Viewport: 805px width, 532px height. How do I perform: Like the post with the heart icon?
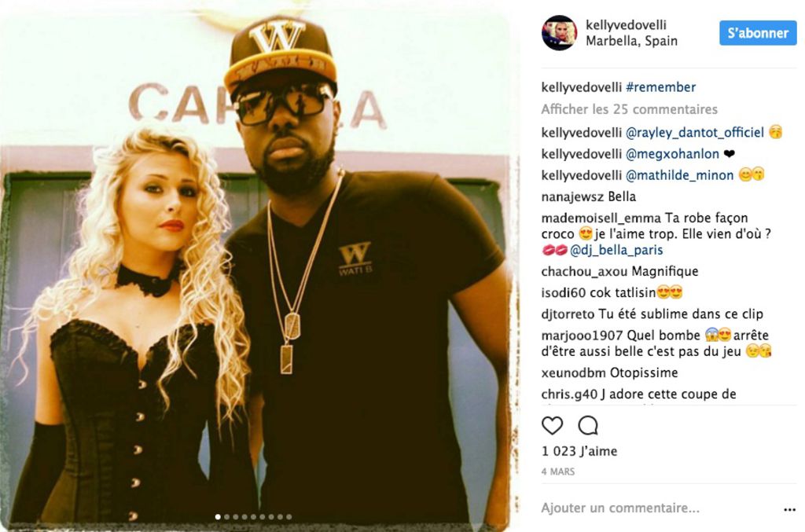pyautogui.click(x=553, y=425)
